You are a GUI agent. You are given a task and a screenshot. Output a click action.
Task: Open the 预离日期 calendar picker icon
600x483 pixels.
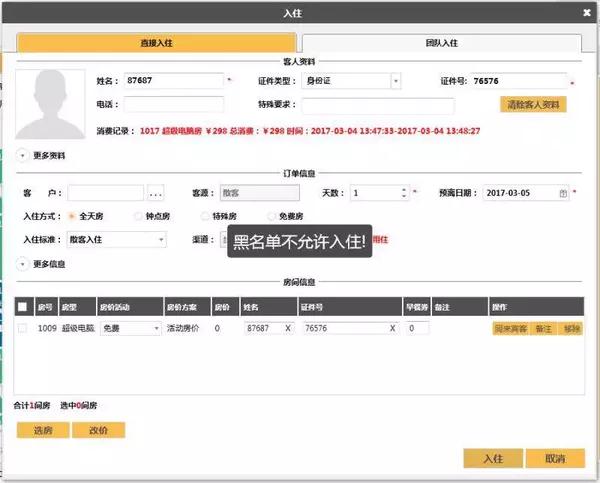tap(563, 193)
